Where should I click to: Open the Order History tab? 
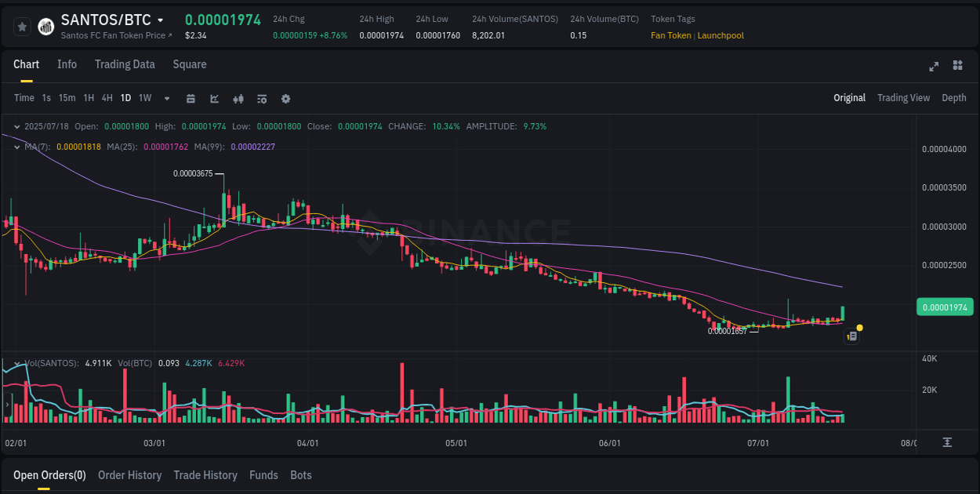click(x=129, y=475)
